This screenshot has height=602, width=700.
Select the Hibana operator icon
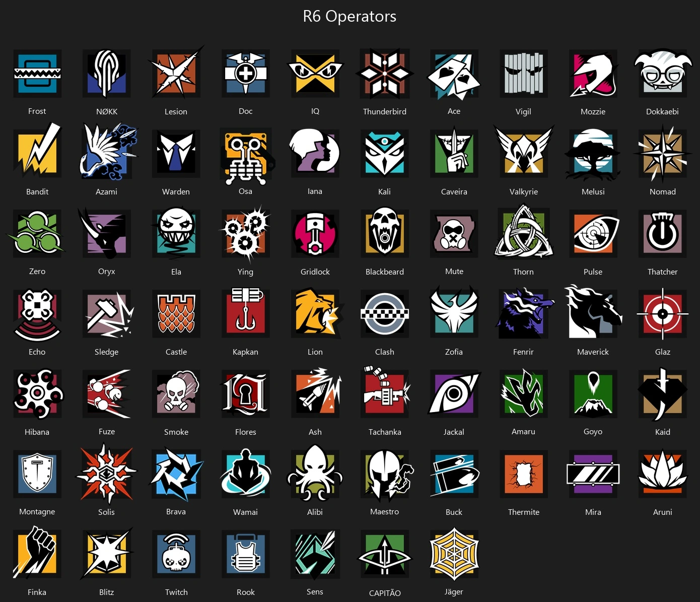click(x=37, y=393)
